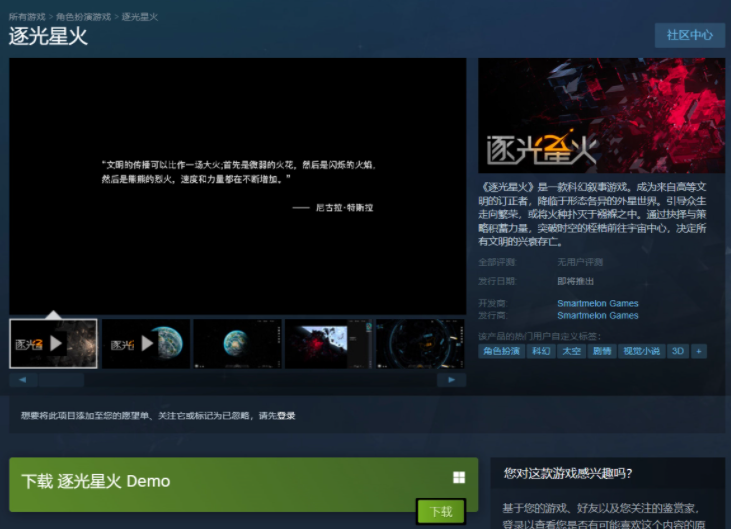
Task: Select the third thumbnail showing a planet
Action: [237, 344]
